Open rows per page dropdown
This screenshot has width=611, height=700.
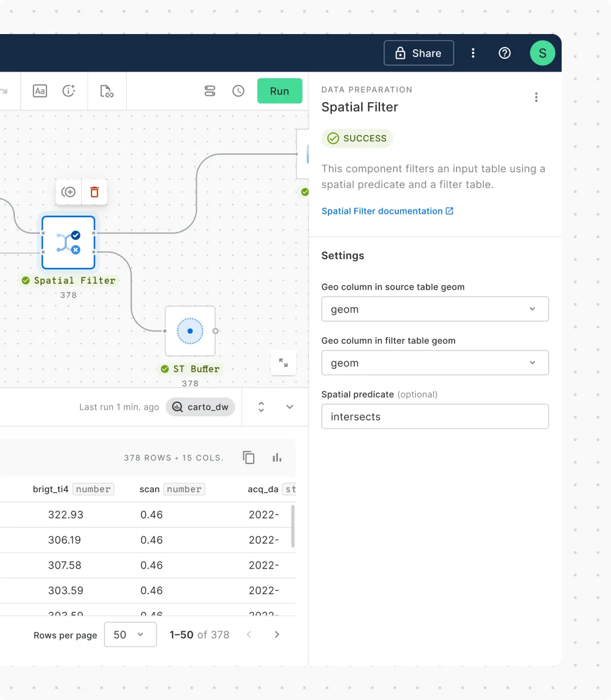click(x=130, y=635)
